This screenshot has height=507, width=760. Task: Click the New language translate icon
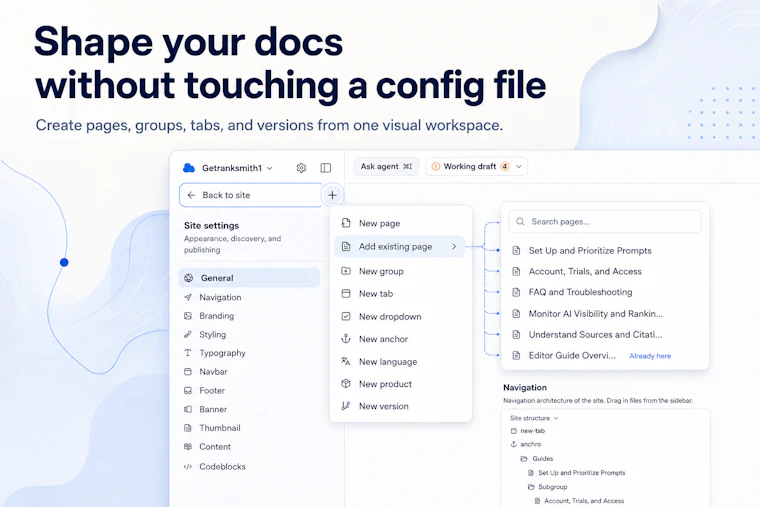click(346, 361)
